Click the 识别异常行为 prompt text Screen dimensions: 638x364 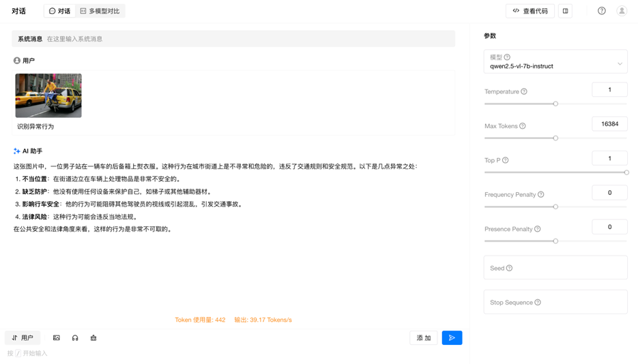(35, 126)
